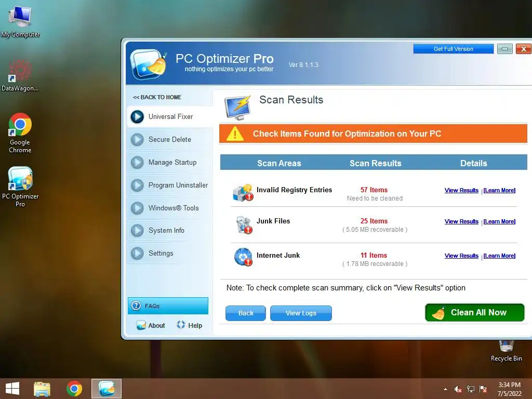Click the '57 Items' result text
Image resolution: width=532 pixels, height=399 pixels.
(374, 190)
